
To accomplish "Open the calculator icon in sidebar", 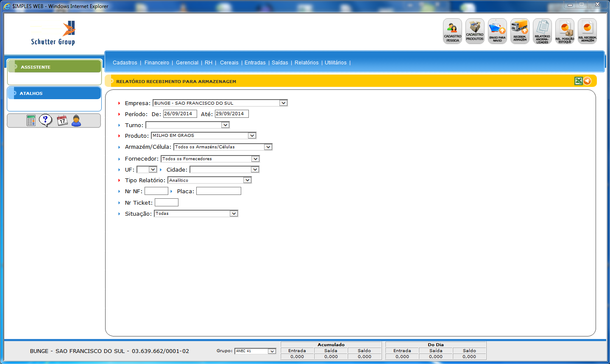I will pyautogui.click(x=31, y=121).
